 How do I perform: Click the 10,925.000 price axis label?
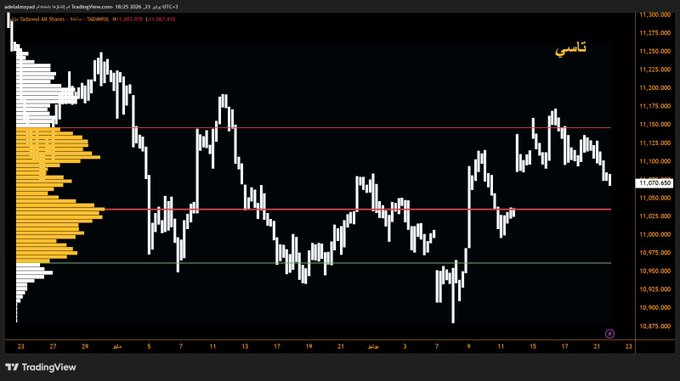(655, 289)
